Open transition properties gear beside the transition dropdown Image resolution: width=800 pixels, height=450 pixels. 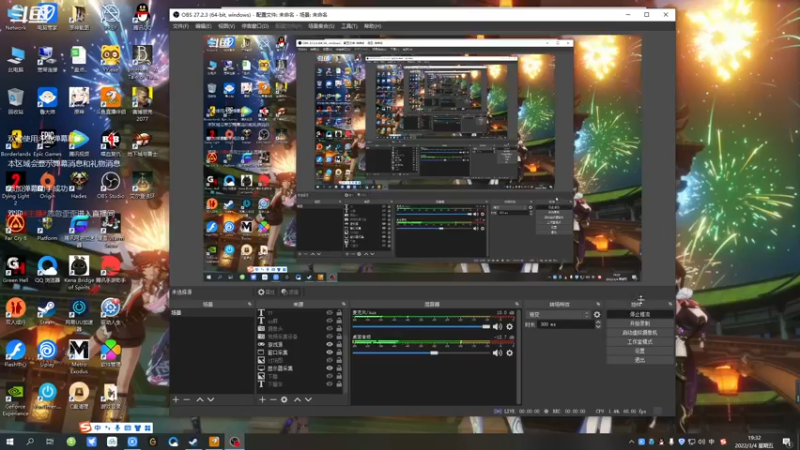[x=597, y=315]
